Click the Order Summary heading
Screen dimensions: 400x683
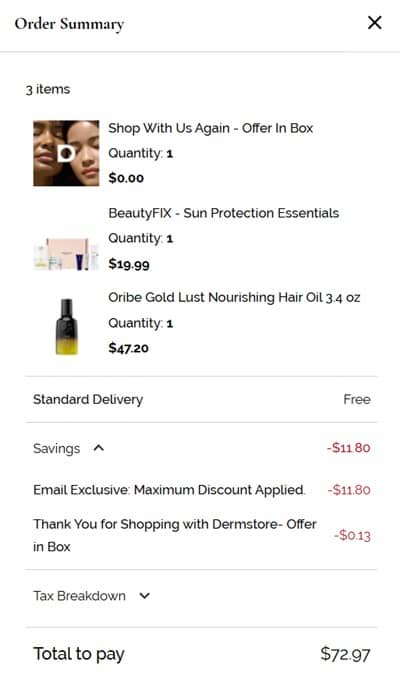click(69, 24)
